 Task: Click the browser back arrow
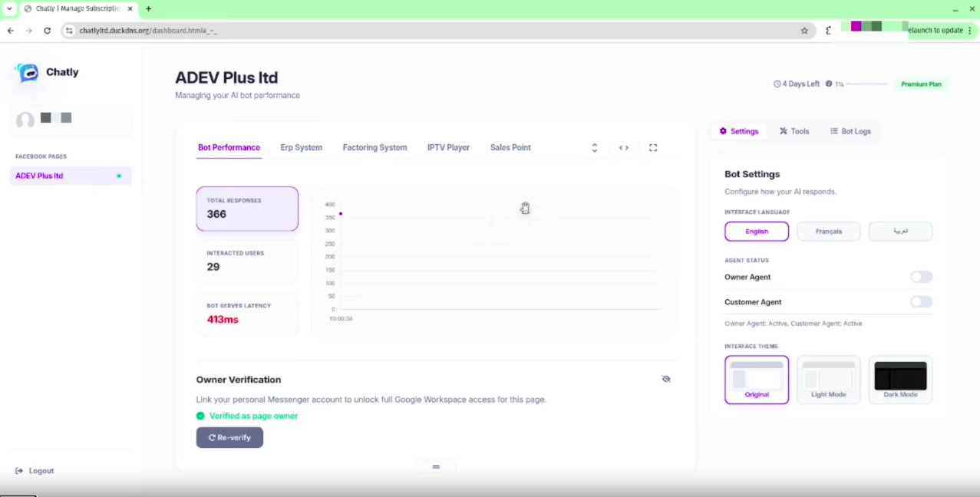click(11, 31)
